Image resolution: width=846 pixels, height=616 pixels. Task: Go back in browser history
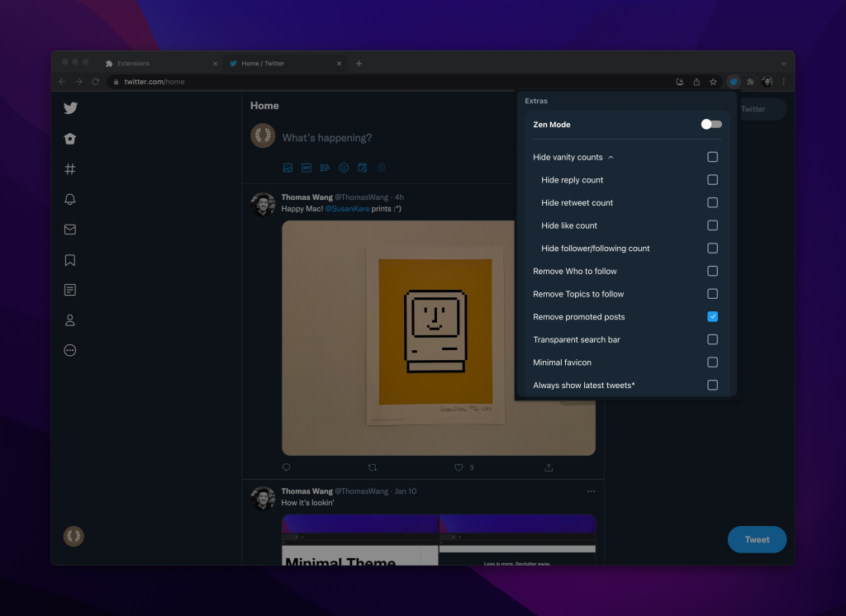62,82
